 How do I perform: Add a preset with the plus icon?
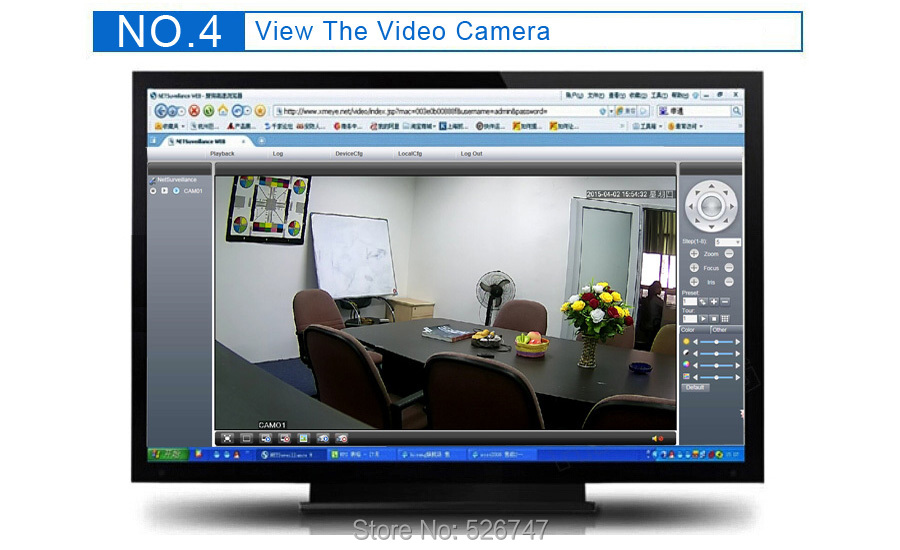pos(714,301)
